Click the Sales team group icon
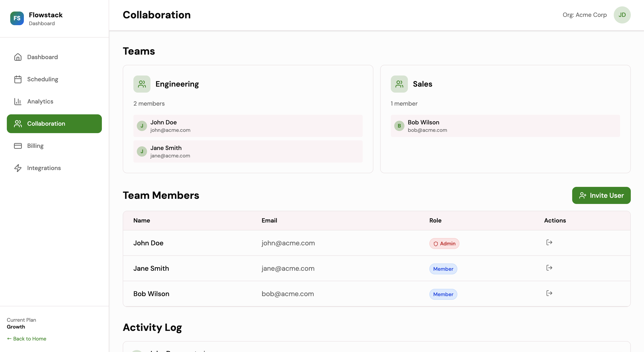Screen dimensions: 644x352 (399, 84)
